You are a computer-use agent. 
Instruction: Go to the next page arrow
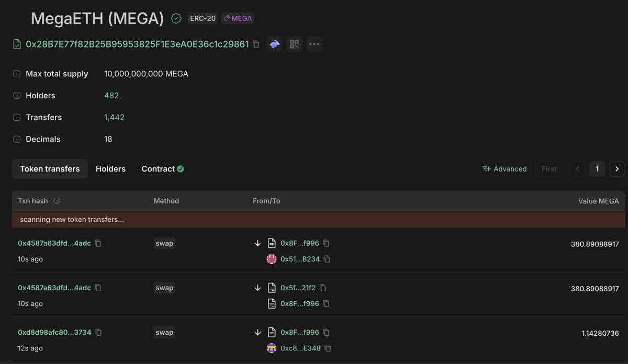click(x=617, y=169)
